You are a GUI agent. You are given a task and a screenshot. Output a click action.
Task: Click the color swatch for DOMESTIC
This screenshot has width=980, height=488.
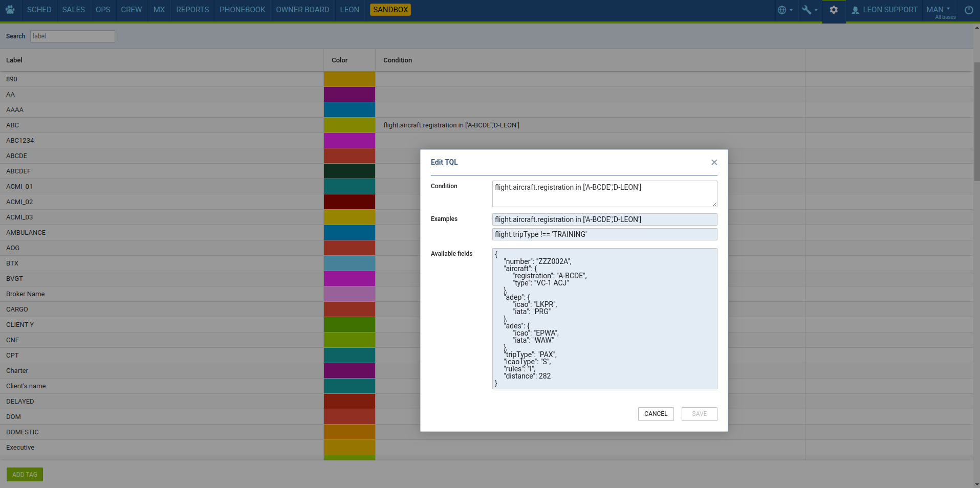[350, 432]
